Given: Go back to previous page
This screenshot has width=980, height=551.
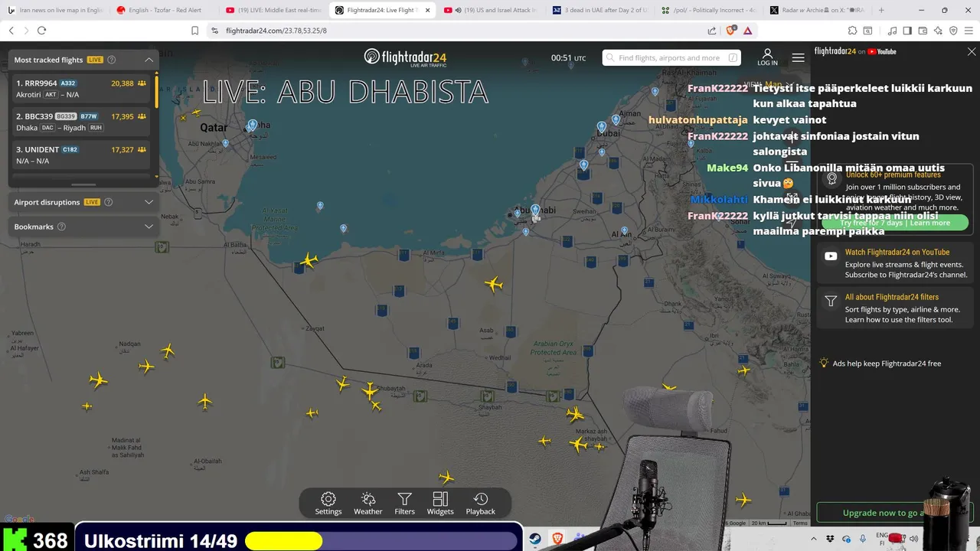Looking at the screenshot, I should (x=11, y=31).
